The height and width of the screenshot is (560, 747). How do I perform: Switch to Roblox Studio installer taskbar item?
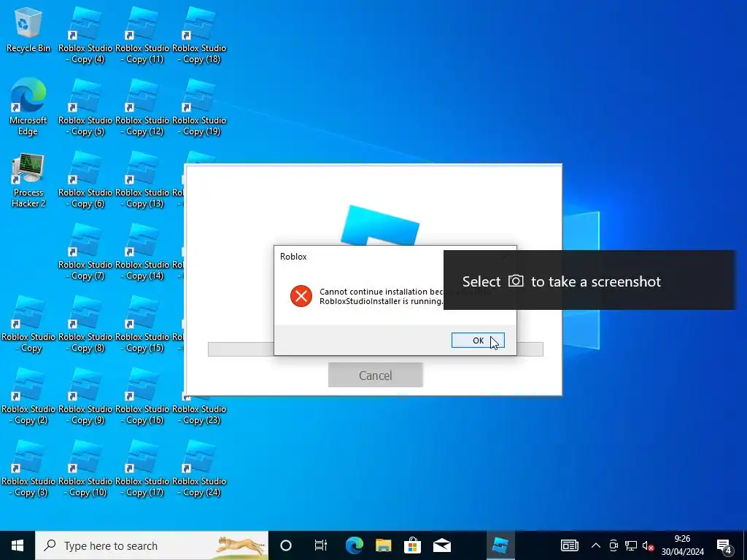500,545
